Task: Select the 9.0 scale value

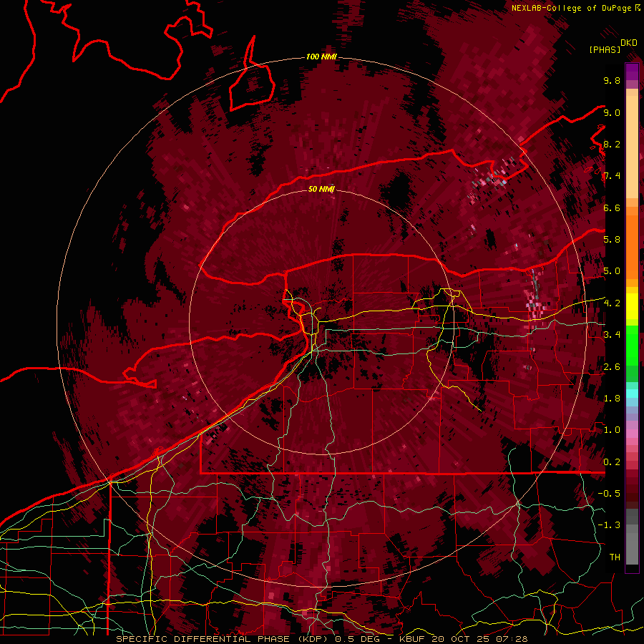Action: (612, 112)
